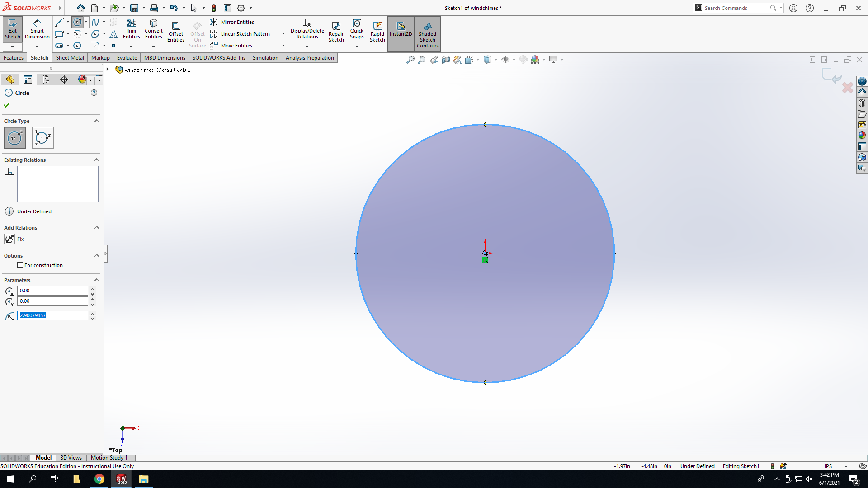The image size is (868, 488).
Task: Toggle Instant2D mode
Action: point(401,34)
